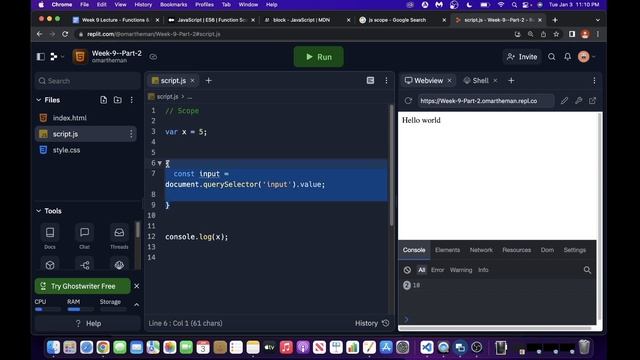
Task: Toggle the sidebar panel icon
Action: coord(41,57)
